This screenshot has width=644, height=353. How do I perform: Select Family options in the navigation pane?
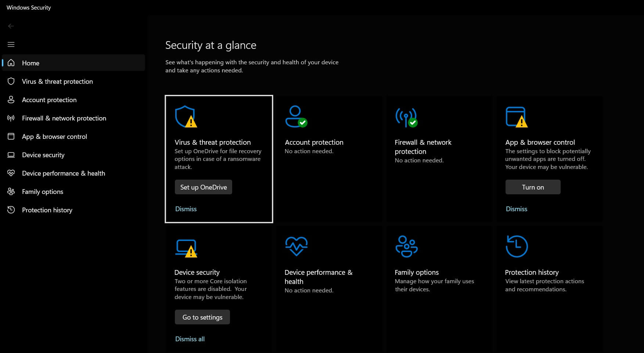[x=42, y=191]
